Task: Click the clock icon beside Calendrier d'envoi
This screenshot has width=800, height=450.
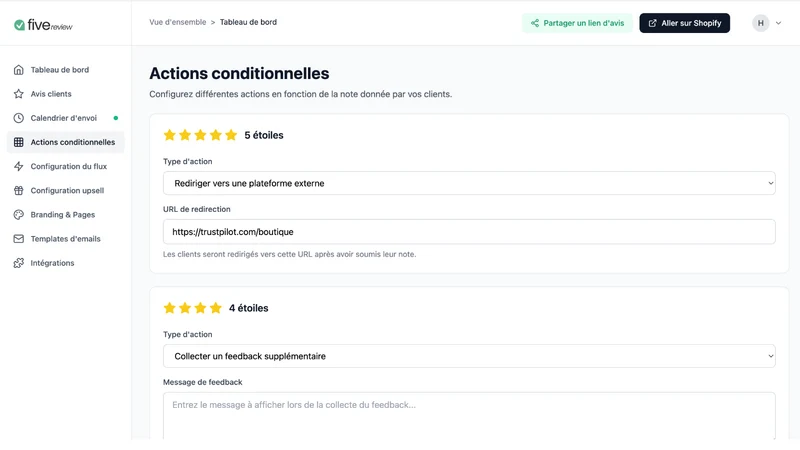Action: [18, 118]
